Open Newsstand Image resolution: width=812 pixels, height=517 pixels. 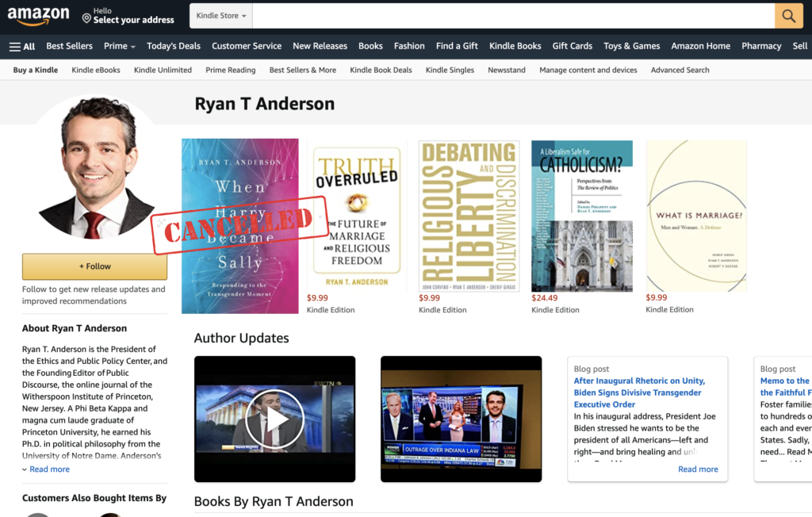click(x=507, y=70)
